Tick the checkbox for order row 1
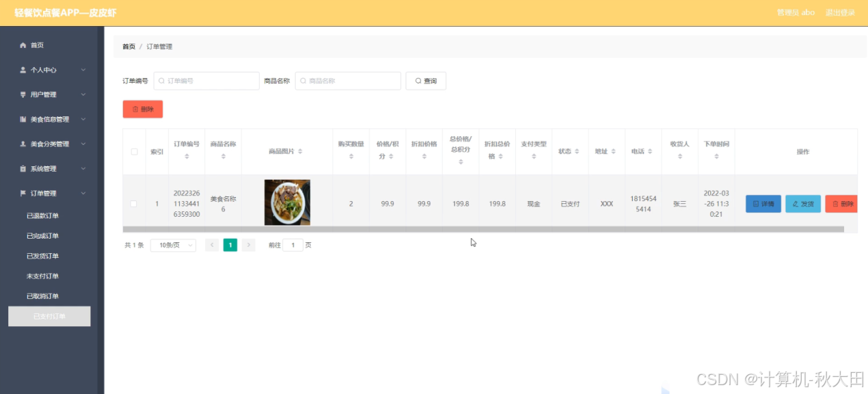This screenshot has height=394, width=868. click(134, 204)
